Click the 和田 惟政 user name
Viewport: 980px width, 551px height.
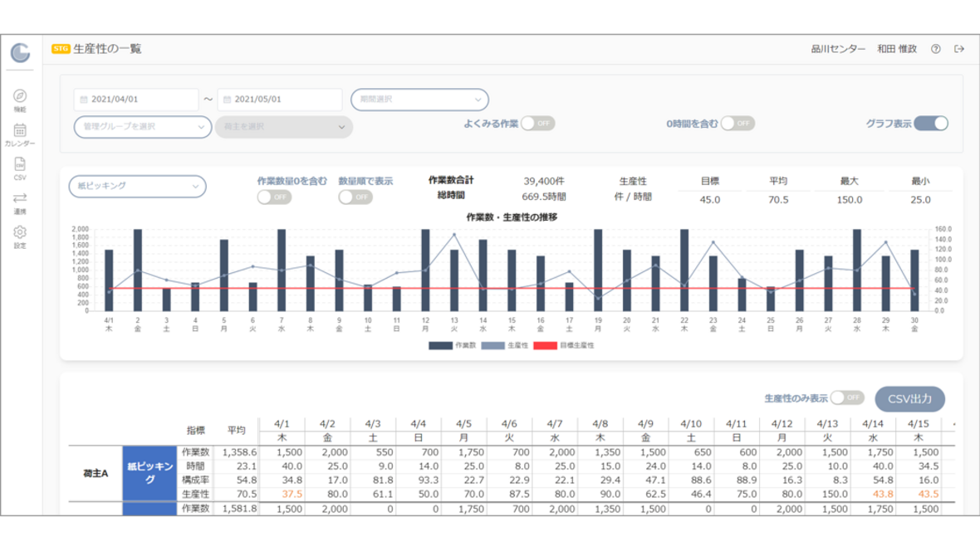(896, 49)
